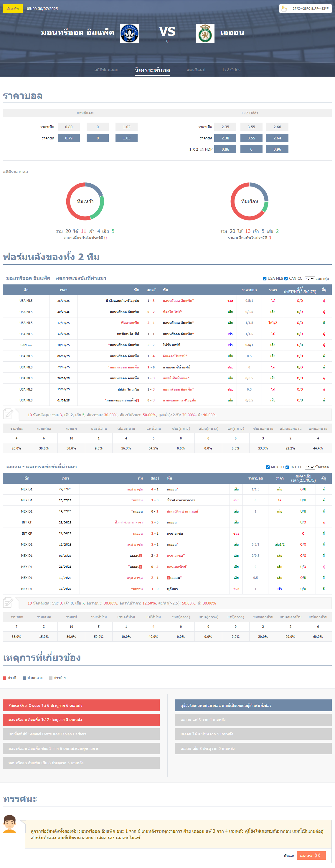Click the ทีมเยือน donut chart
The width and height of the screenshot is (335, 868).
click(250, 202)
